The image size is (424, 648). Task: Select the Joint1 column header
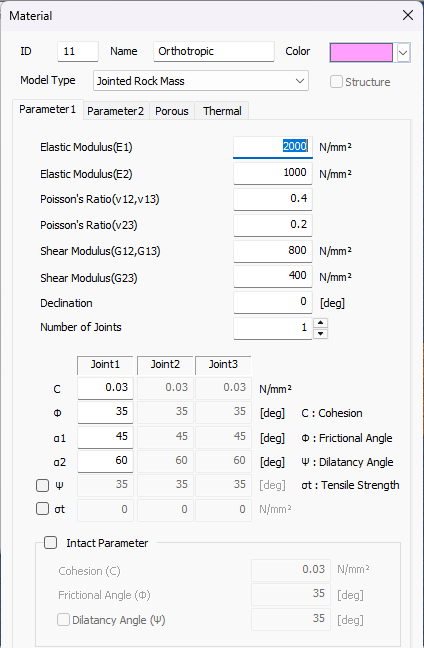pos(105,364)
